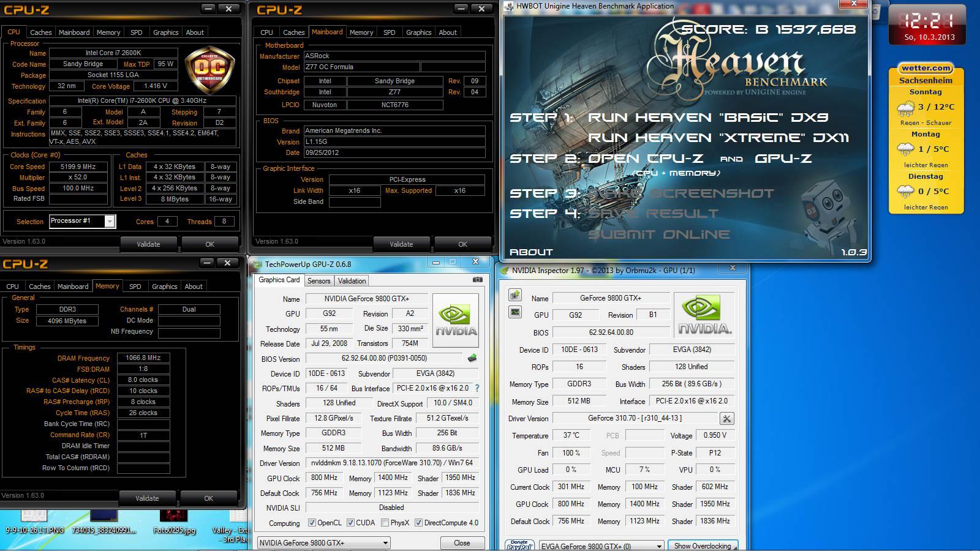Click the Command Rate value 1T
This screenshot has height=551, width=980.
(x=143, y=435)
